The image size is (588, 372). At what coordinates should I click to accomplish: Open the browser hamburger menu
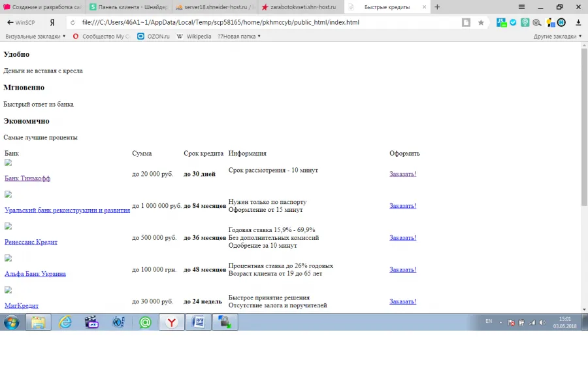(x=521, y=7)
